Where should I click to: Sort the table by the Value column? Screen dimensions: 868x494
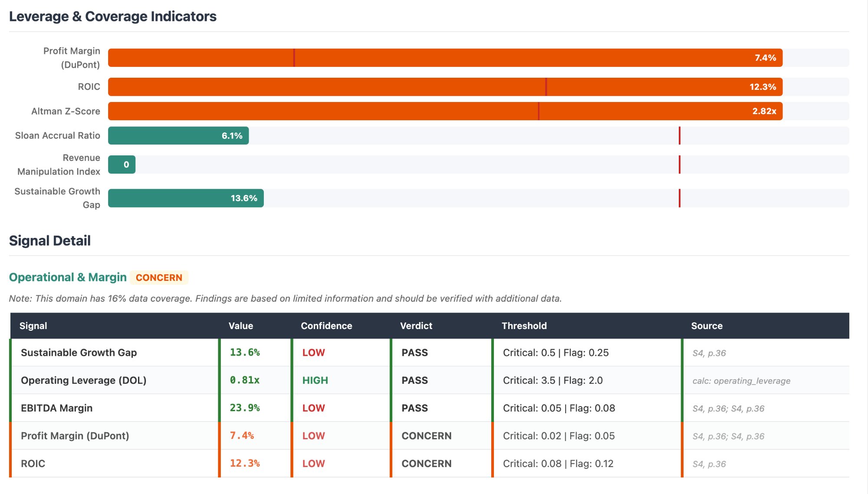click(x=240, y=326)
